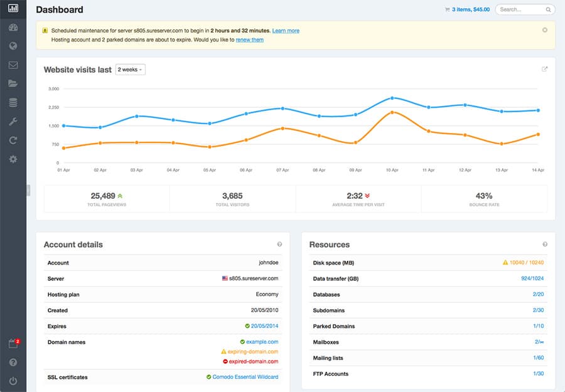This screenshot has width=565, height=392.
Task: Open notifications icon with red badge
Action: coord(13,344)
